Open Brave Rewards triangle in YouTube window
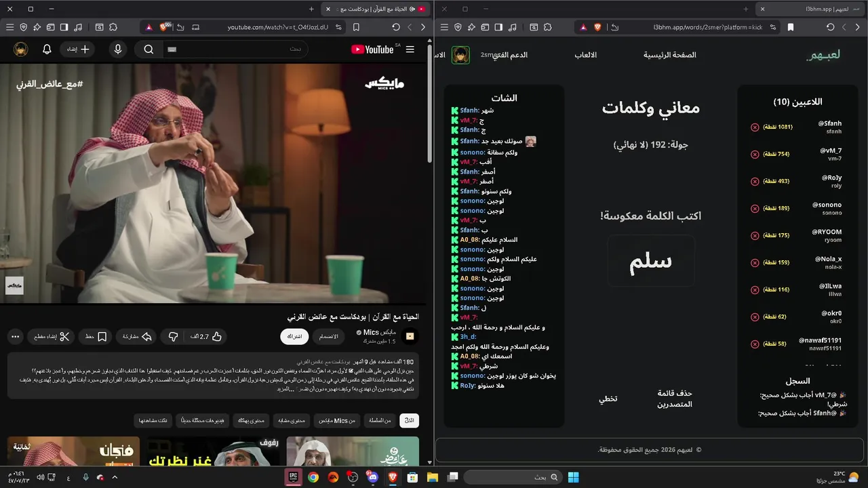 click(149, 27)
